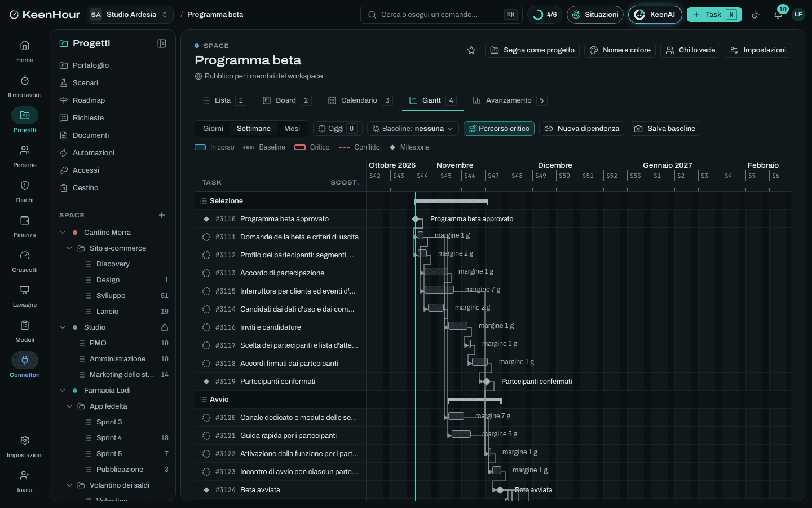Go to Persone in the left rail

tap(25, 156)
